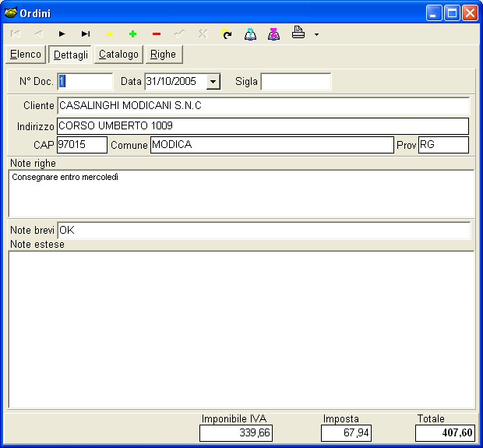
Task: Click the Imposta value 67,94
Action: [346, 433]
